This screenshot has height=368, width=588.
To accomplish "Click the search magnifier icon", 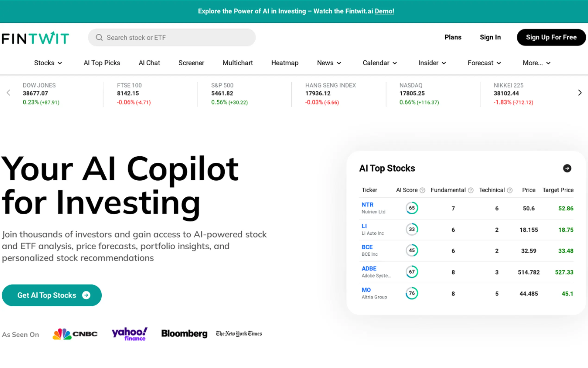I will [99, 38].
